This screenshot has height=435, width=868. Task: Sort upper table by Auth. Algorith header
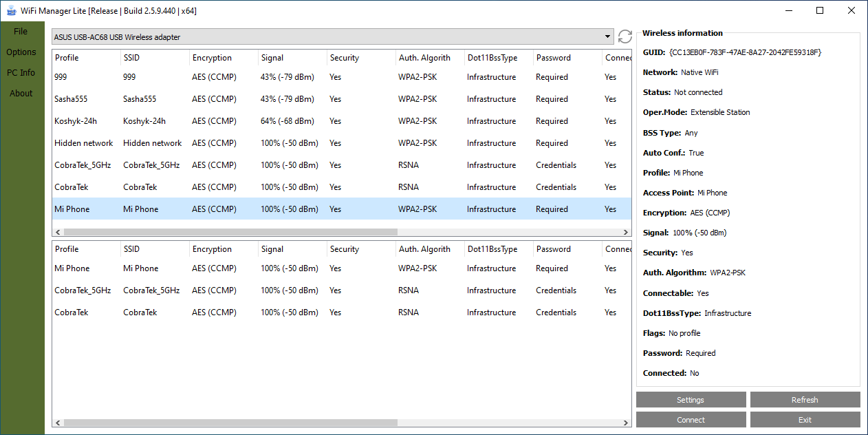[431, 58]
